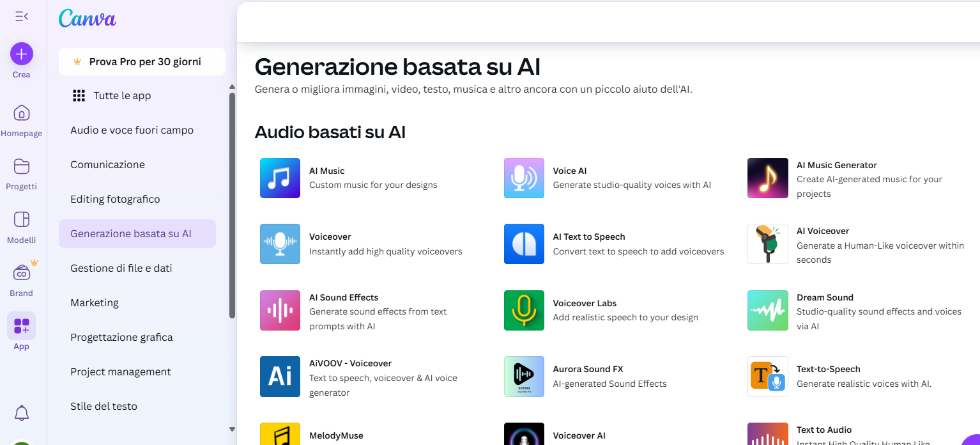Select the Comunicazione category
Screen dimensions: 980x445
pyautogui.click(x=137, y=165)
